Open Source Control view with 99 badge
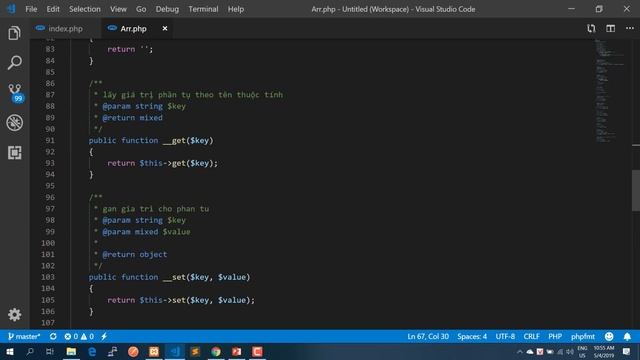This screenshot has height=360, width=640. (x=16, y=93)
